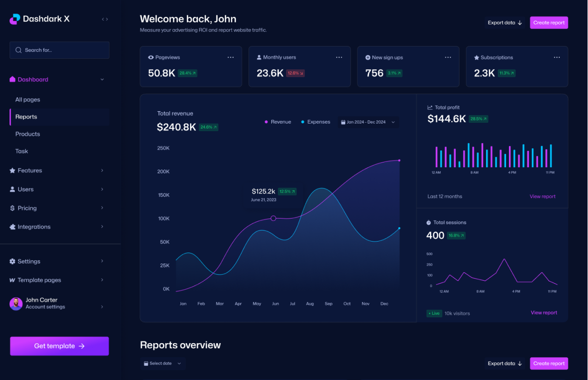Viewport: 588px width, 380px height.
Task: Toggle the Revenue series in the legend
Action: point(278,122)
